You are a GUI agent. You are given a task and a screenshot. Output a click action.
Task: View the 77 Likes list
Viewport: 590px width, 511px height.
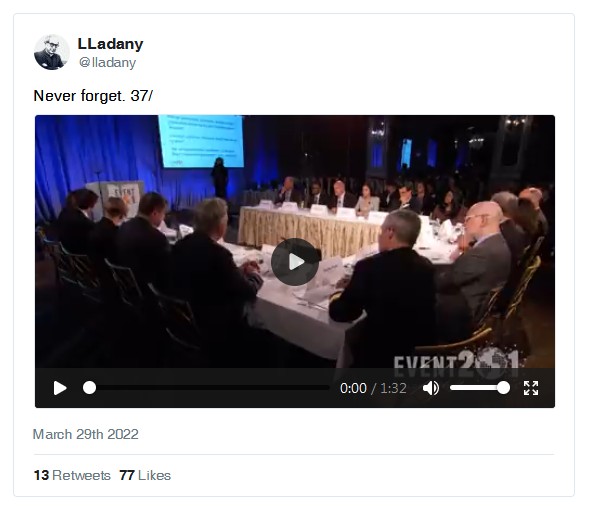click(x=145, y=475)
